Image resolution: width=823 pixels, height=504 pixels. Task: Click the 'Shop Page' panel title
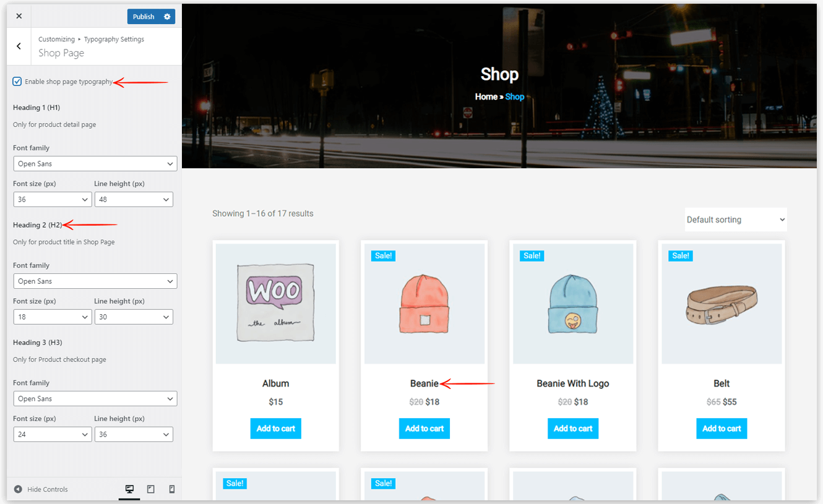[x=61, y=53]
